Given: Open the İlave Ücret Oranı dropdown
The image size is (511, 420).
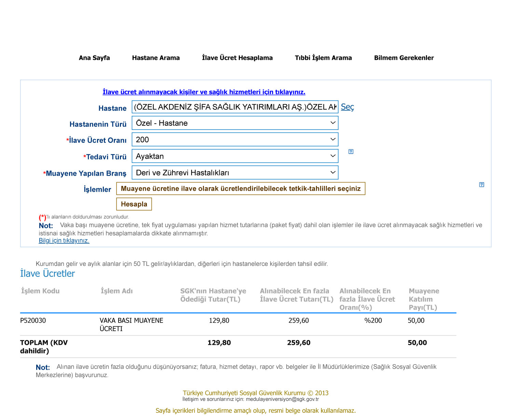Looking at the screenshot, I should pyautogui.click(x=235, y=139).
